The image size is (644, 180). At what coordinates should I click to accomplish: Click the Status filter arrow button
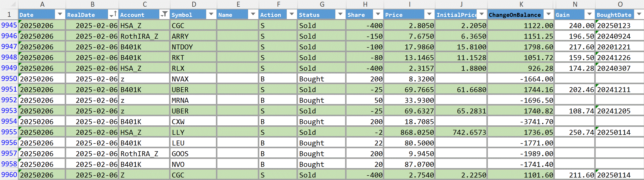coord(340,14)
